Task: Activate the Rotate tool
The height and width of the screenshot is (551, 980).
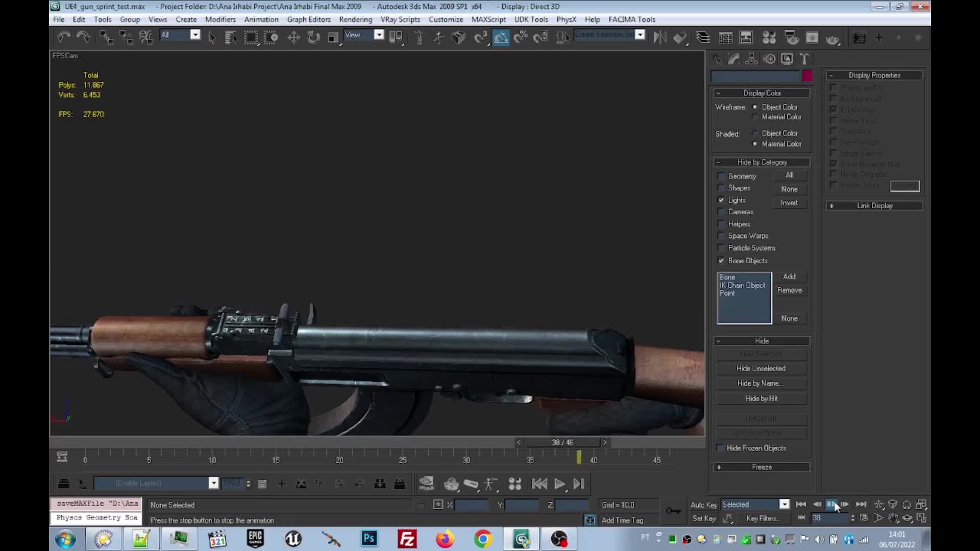Action: pos(313,37)
